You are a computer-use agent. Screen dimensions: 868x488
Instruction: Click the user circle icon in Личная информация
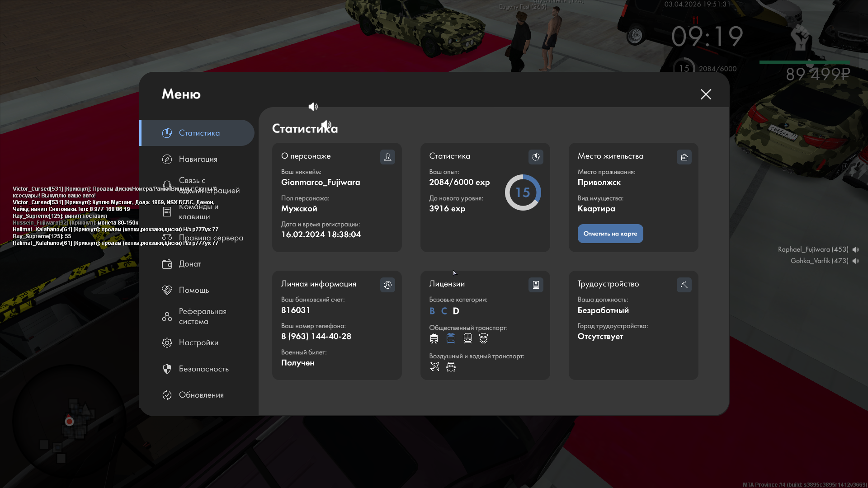pyautogui.click(x=387, y=285)
